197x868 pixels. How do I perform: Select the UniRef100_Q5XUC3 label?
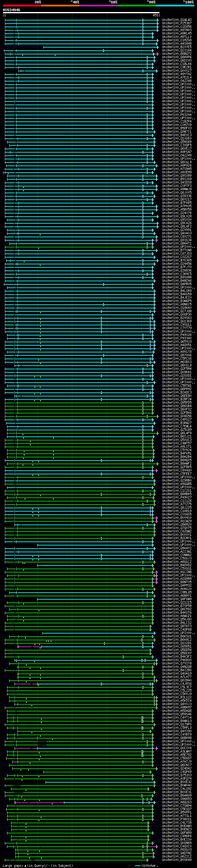pyautogui.click(x=177, y=440)
